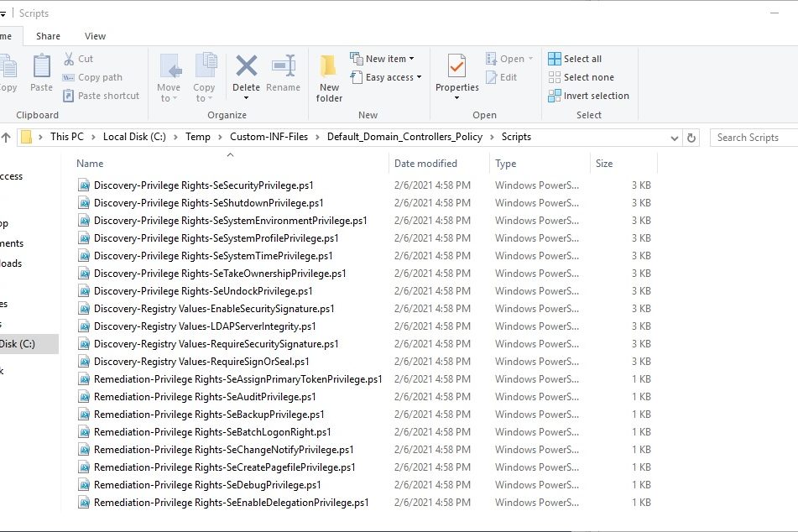
Task: Sort by the Type column header
Action: tap(505, 164)
